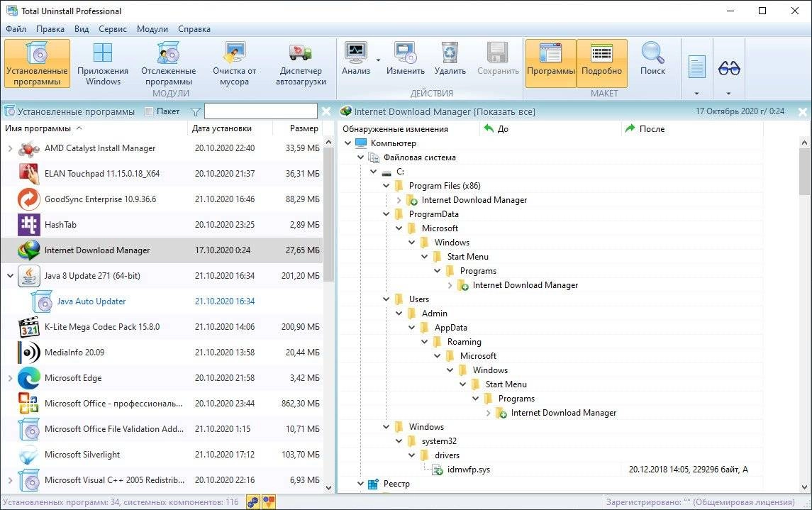Click the Microsoft Silverlight program icon
This screenshot has height=510, width=812.
click(x=29, y=455)
